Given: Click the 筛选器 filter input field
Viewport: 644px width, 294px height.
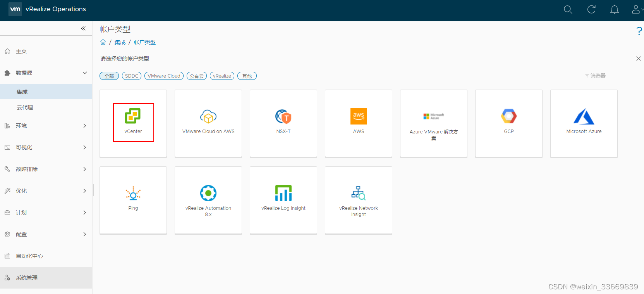Looking at the screenshot, I should 613,76.
